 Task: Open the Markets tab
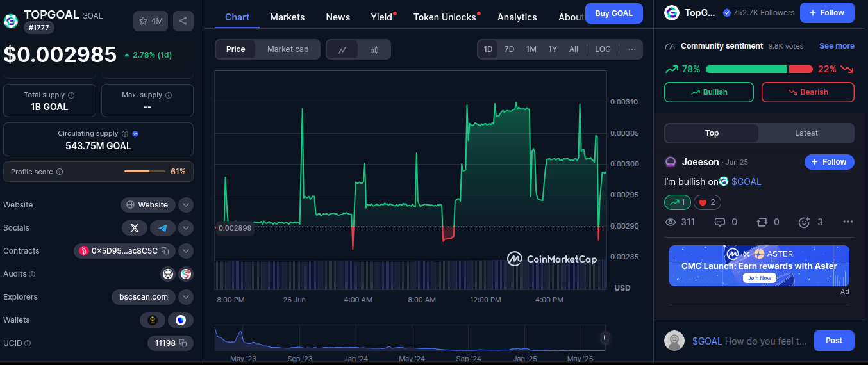tap(287, 17)
